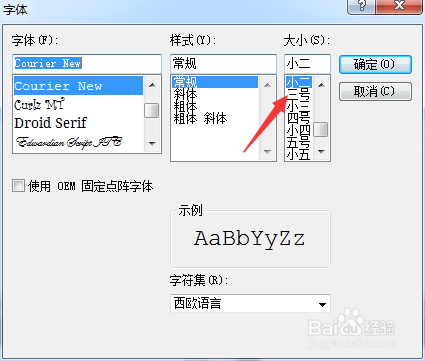Screen dimensions: 425x361
Task: Click font list scroll down arrow
Action: point(152,144)
